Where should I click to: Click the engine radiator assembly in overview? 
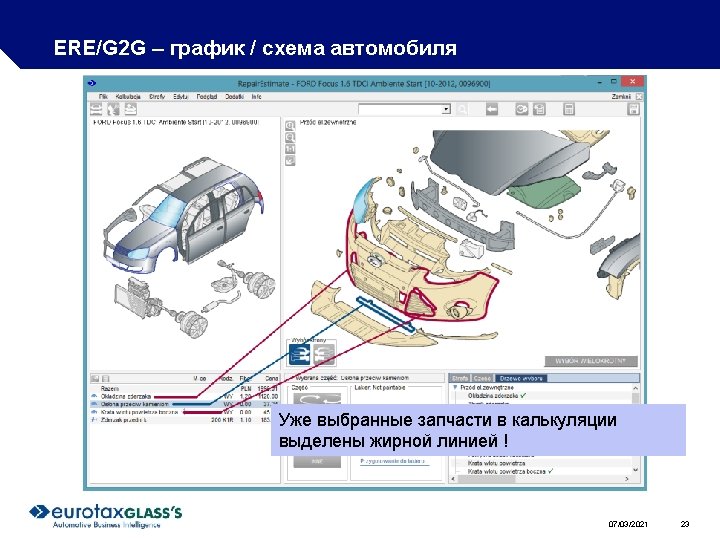click(136, 298)
